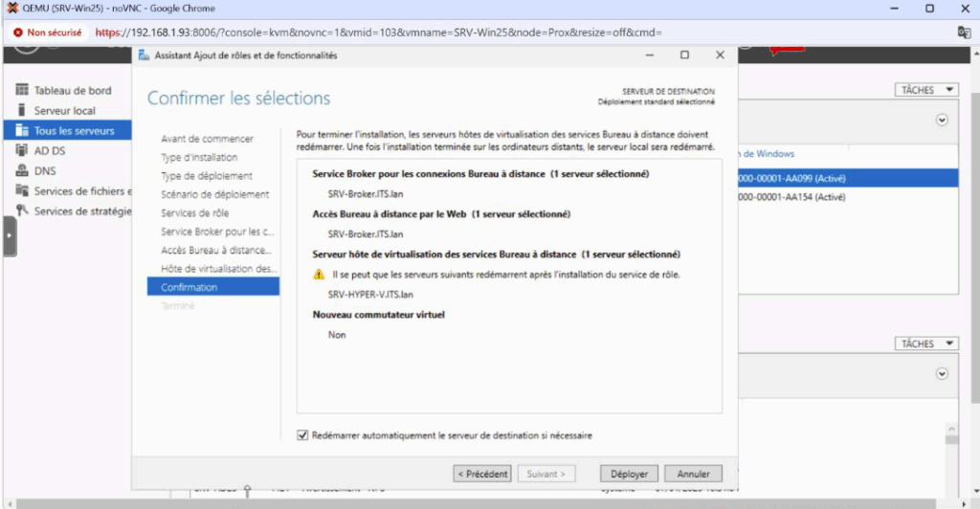Image resolution: width=980 pixels, height=509 pixels.
Task: Go to Hôte de virtualisation step
Action: point(219,269)
